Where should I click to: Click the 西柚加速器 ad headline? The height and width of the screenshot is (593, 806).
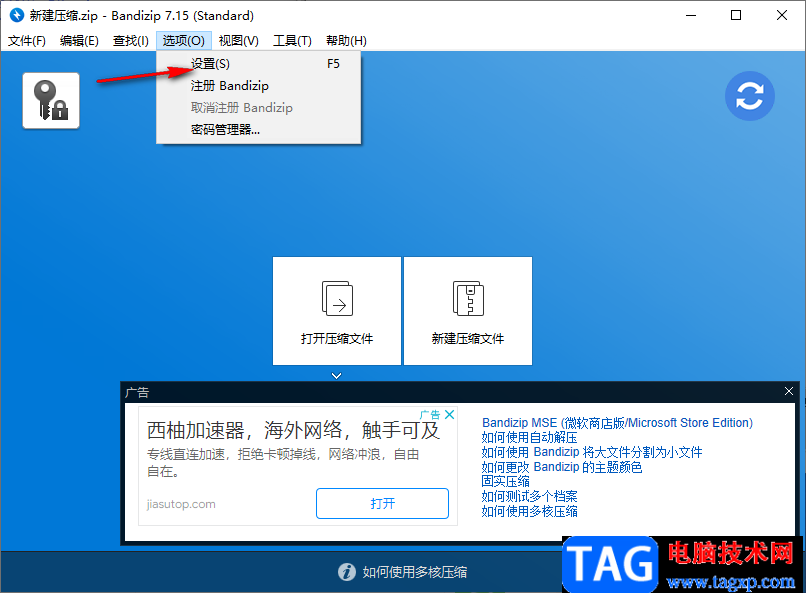pyautogui.click(x=294, y=430)
